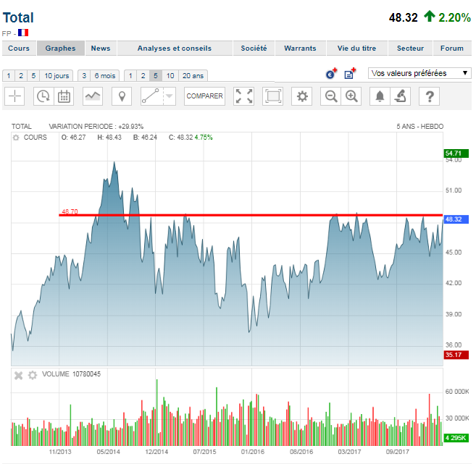The width and height of the screenshot is (476, 464).
Task: Open the Warrants tab
Action: pos(300,48)
